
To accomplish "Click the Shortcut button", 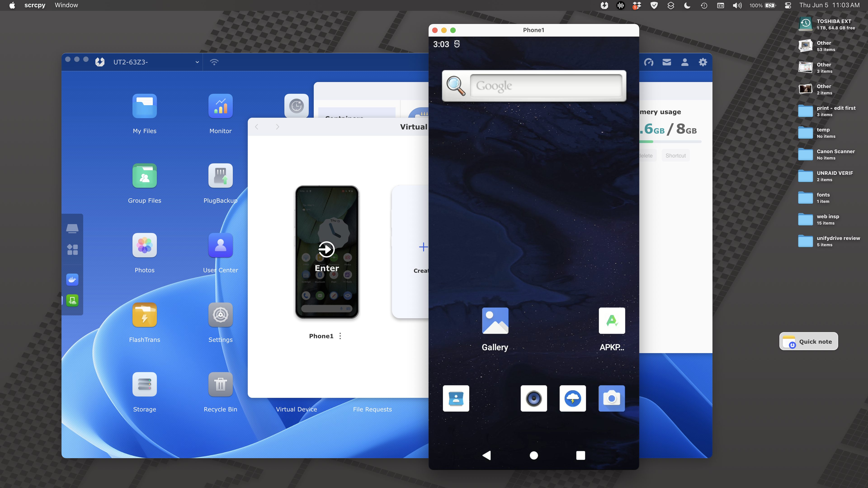I will [676, 156].
